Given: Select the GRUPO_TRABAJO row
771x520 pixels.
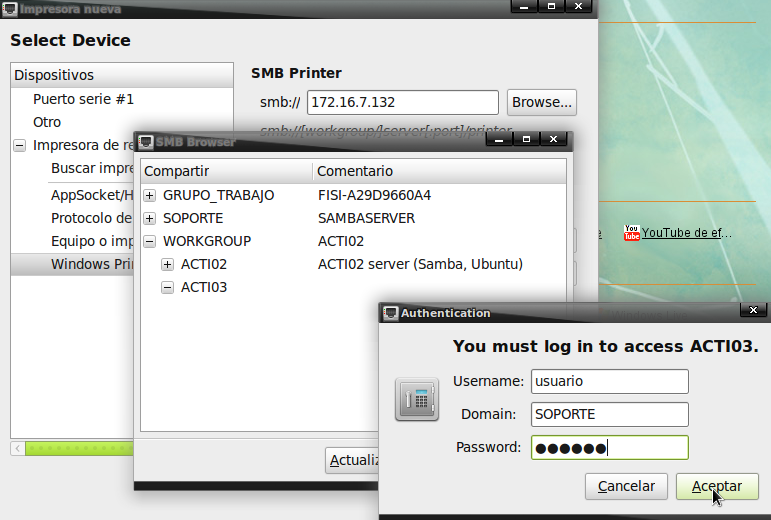Looking at the screenshot, I should click(353, 196).
